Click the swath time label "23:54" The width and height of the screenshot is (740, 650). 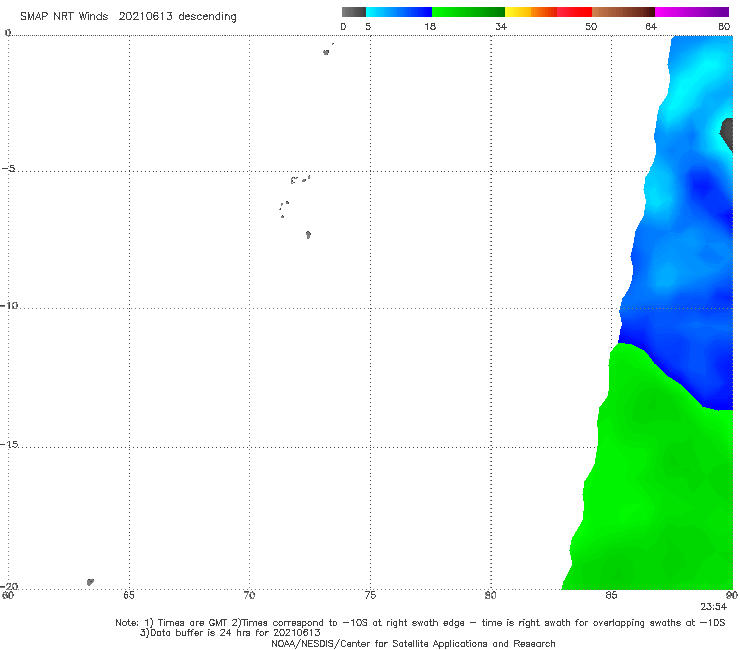pyautogui.click(x=714, y=607)
